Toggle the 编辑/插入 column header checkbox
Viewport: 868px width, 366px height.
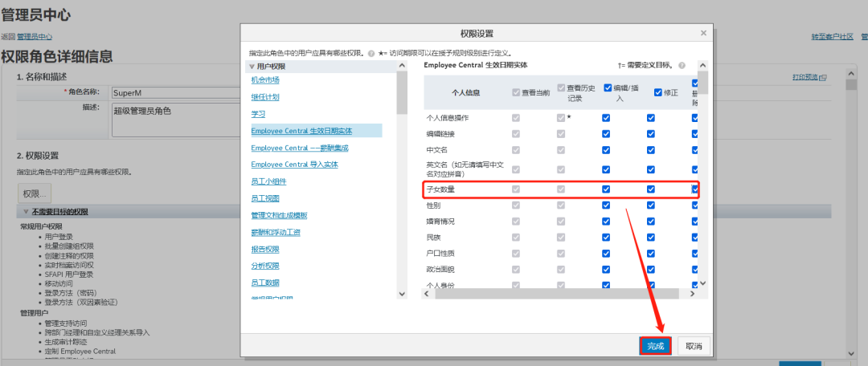tap(608, 88)
